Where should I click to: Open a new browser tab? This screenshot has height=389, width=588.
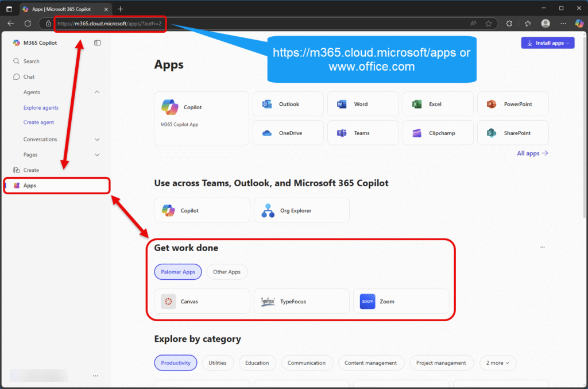click(121, 9)
